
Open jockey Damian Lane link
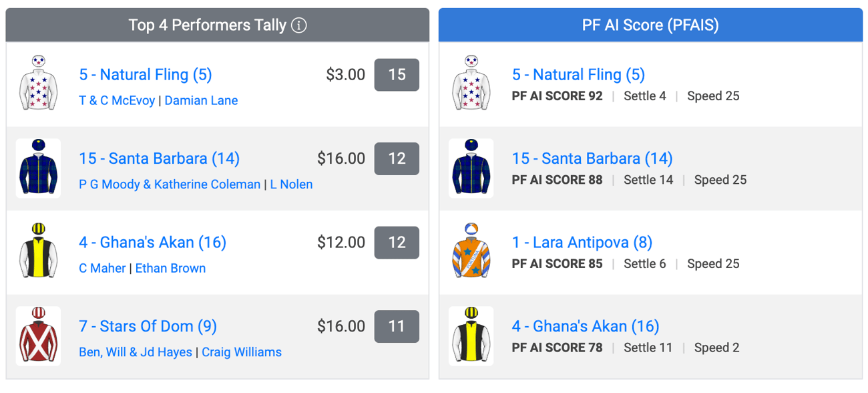click(x=201, y=100)
